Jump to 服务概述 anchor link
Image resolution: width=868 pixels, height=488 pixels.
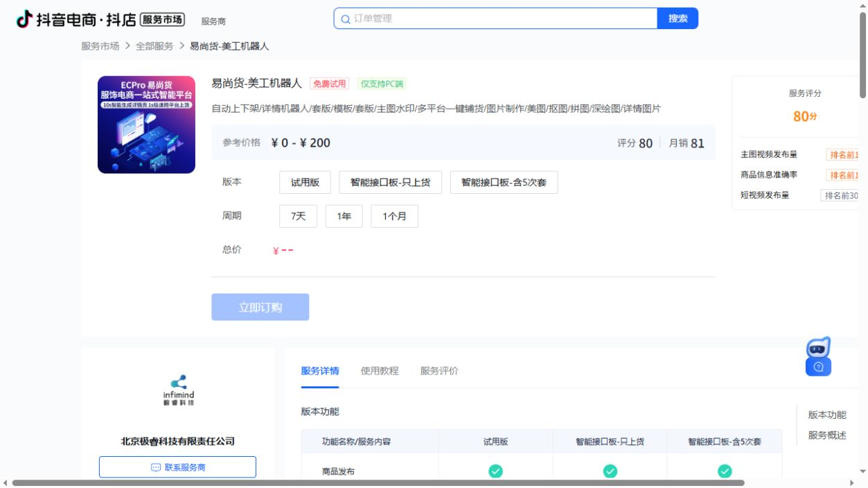coord(827,435)
